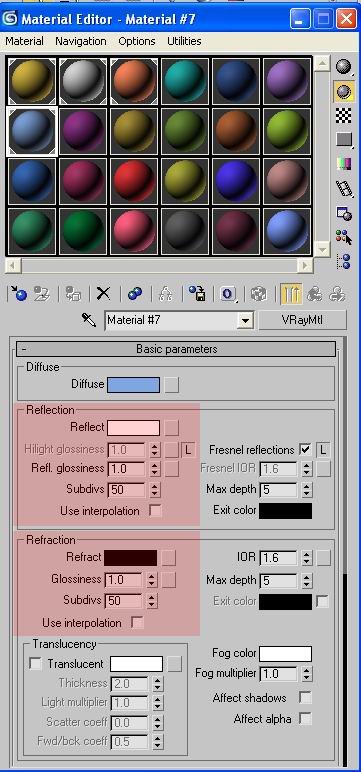
Task: Open the Material menu
Action: point(24,41)
